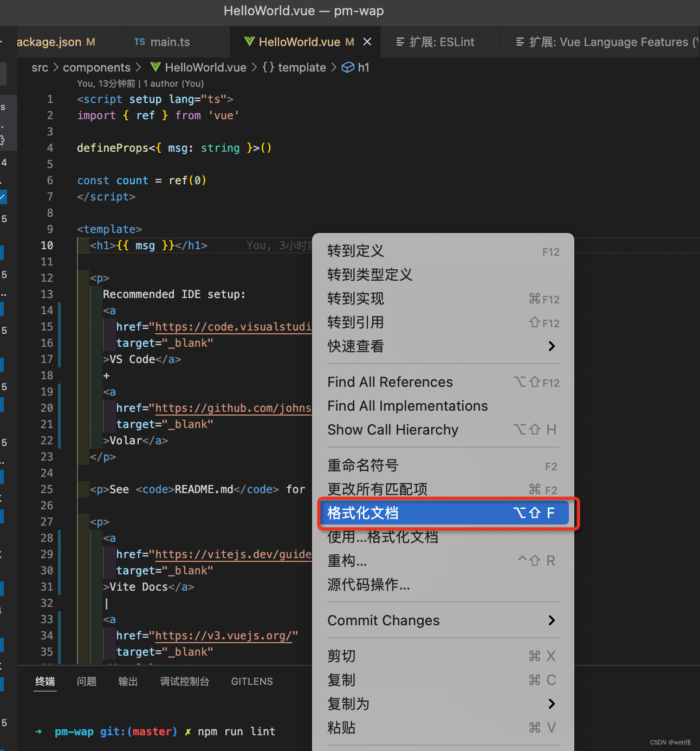The image size is (700, 751).
Task: Select Find All References menu item
Action: coord(443,382)
